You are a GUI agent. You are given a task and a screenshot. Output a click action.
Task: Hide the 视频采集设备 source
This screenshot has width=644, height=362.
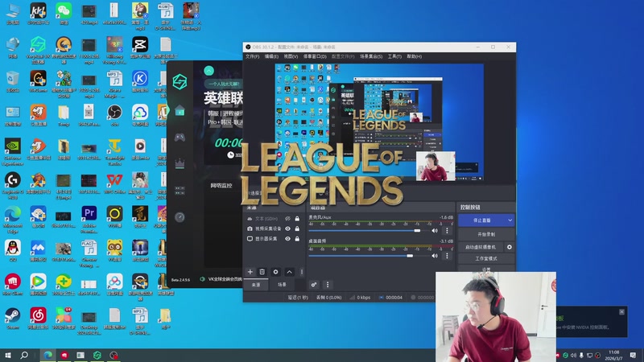click(x=288, y=228)
